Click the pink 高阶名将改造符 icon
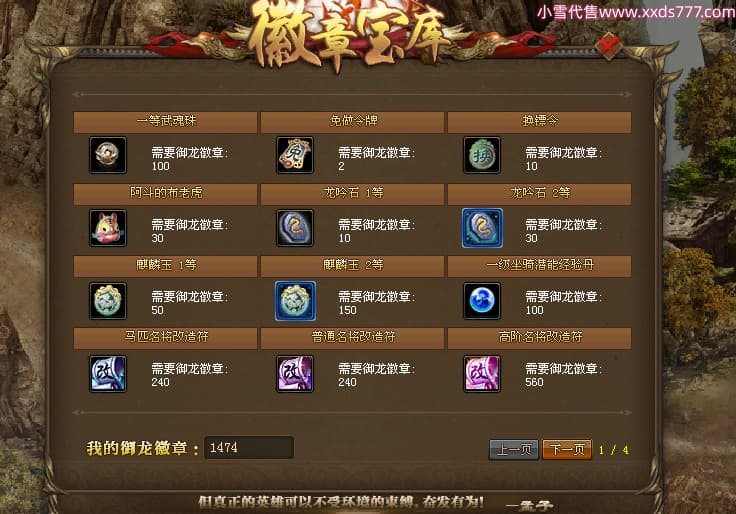Viewport: 736px width, 514px height. coord(482,374)
